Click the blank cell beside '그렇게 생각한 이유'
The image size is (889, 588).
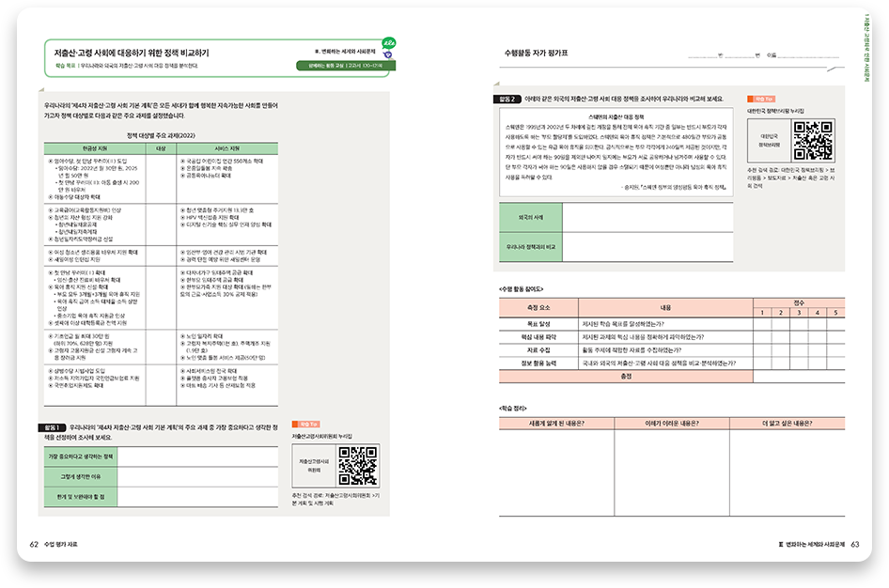tap(197, 477)
